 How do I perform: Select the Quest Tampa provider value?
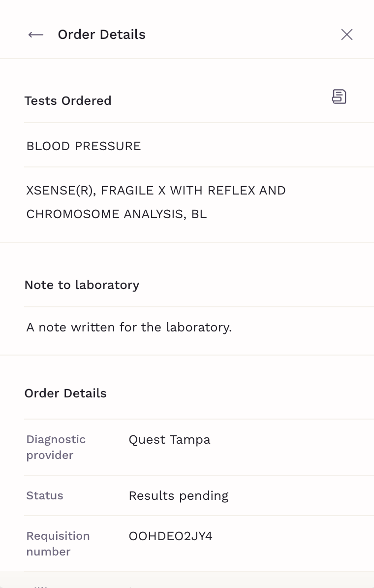click(169, 439)
